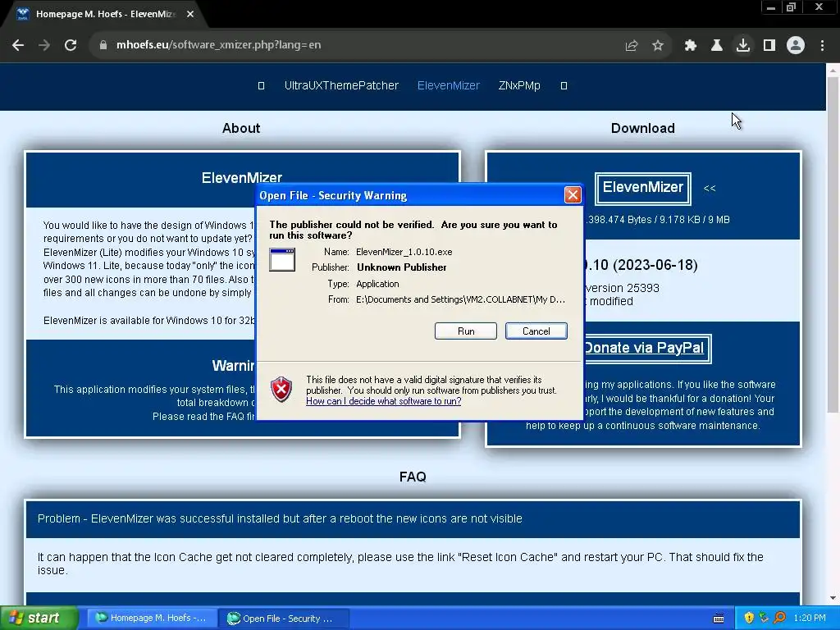The height and width of the screenshot is (630, 840).
Task: Select the Homepage M. Hoefs browser tab
Action: point(104,15)
